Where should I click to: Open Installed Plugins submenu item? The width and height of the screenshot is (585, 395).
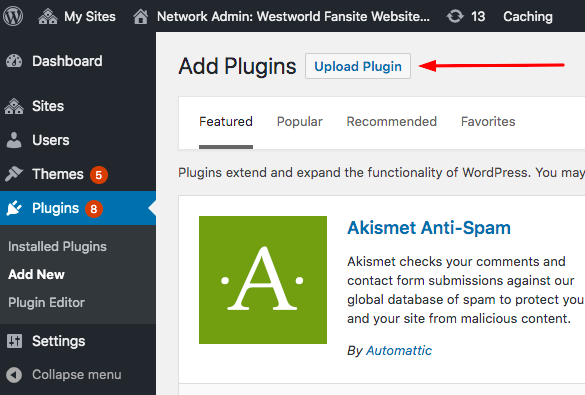57,247
